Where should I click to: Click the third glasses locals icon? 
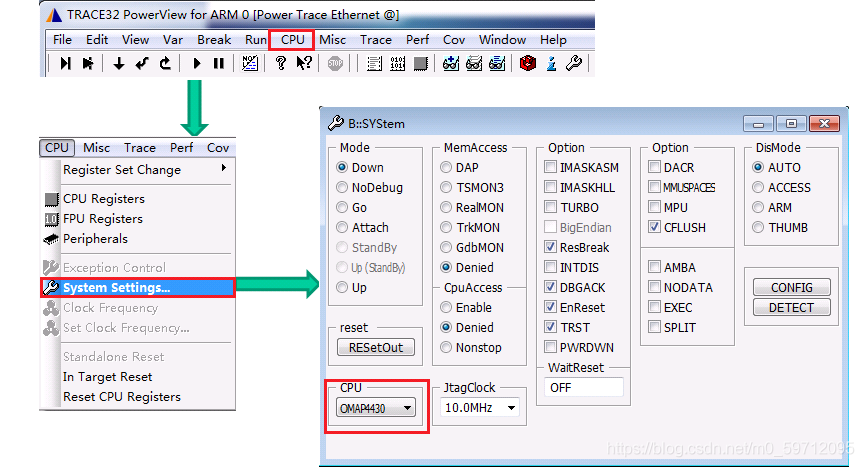pyautogui.click(x=497, y=63)
